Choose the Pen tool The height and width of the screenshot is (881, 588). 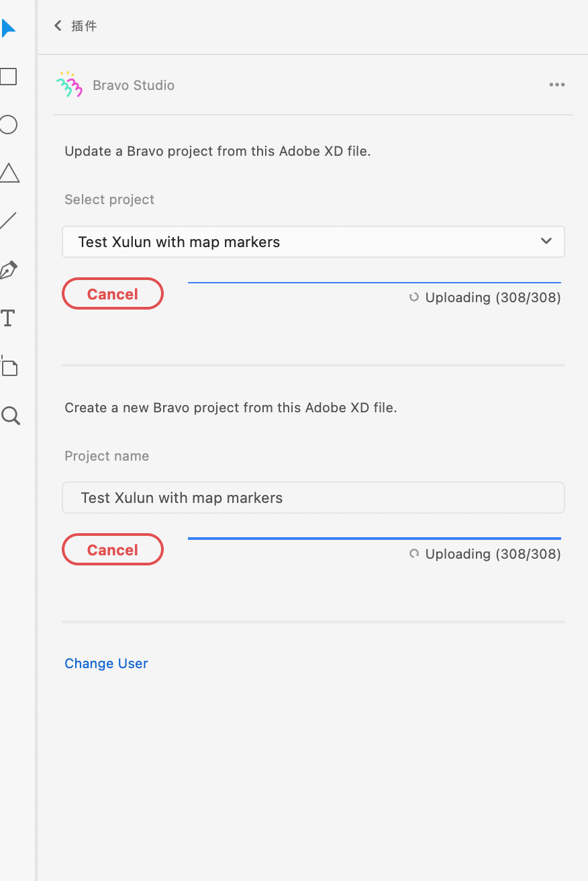[8, 270]
